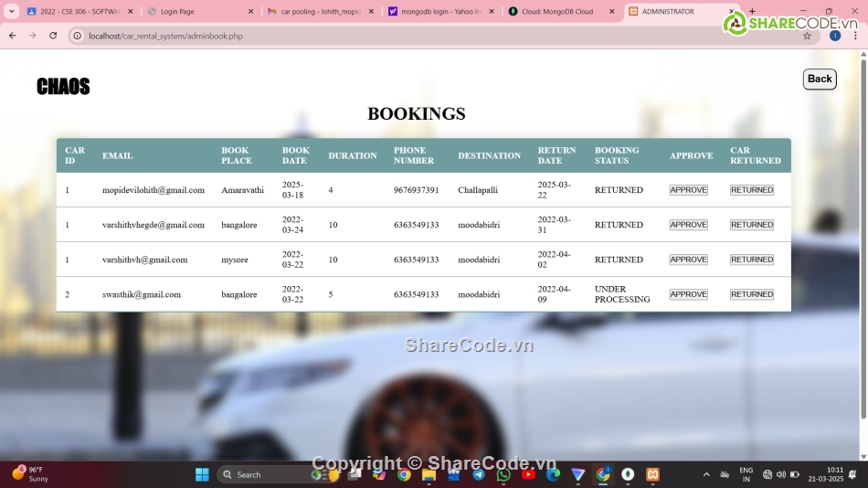The height and width of the screenshot is (488, 868).
Task: Open XAMPP from the taskbar
Action: [x=652, y=474]
